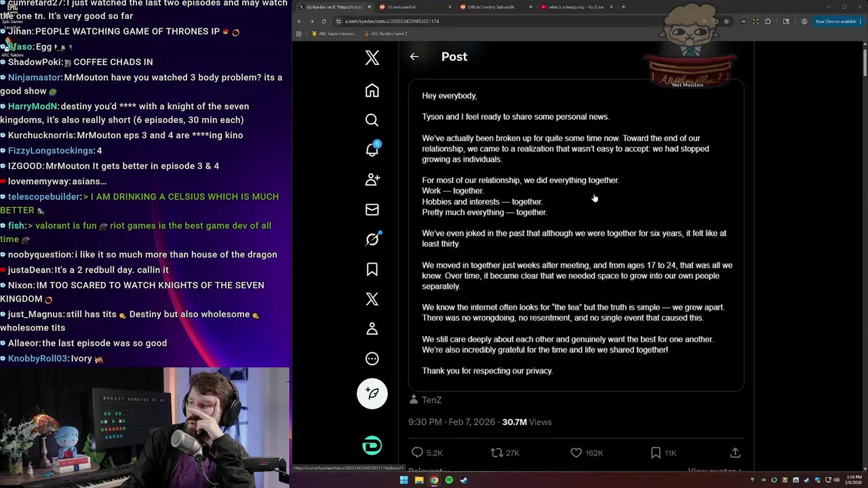
Task: Open the Messages envelope icon
Action: [x=372, y=209]
